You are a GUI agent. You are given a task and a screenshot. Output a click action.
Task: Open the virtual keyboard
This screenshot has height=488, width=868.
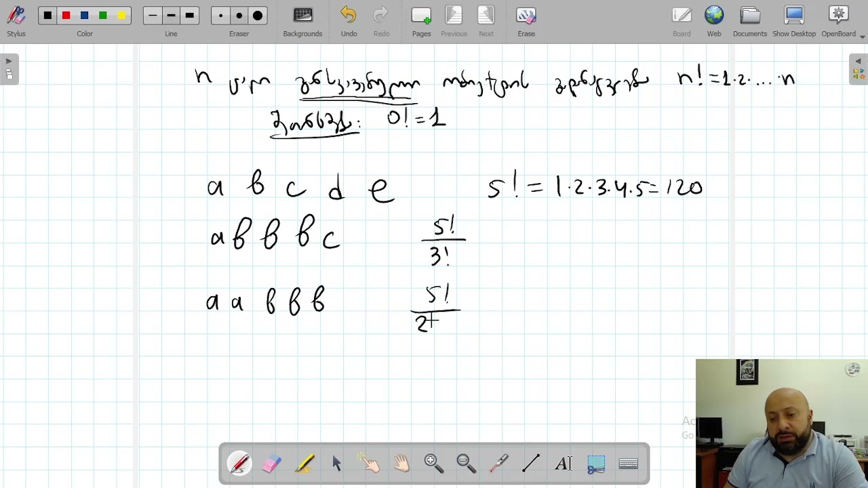pos(629,464)
